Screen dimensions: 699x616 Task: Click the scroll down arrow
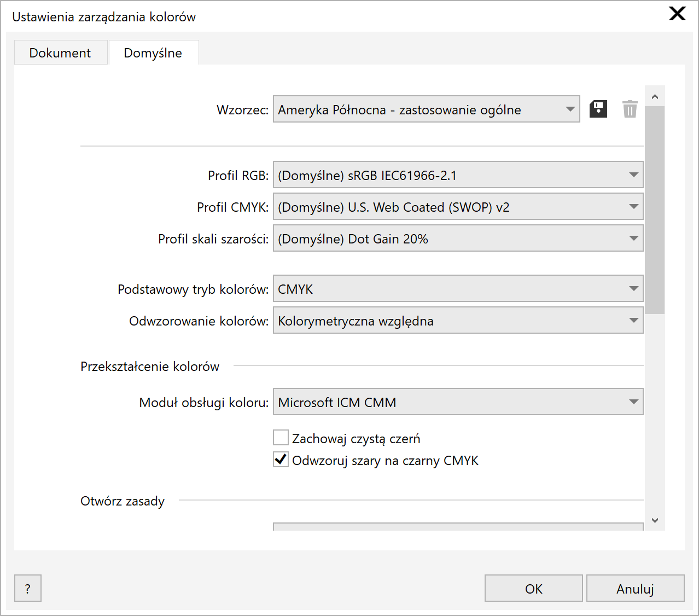pos(655,520)
